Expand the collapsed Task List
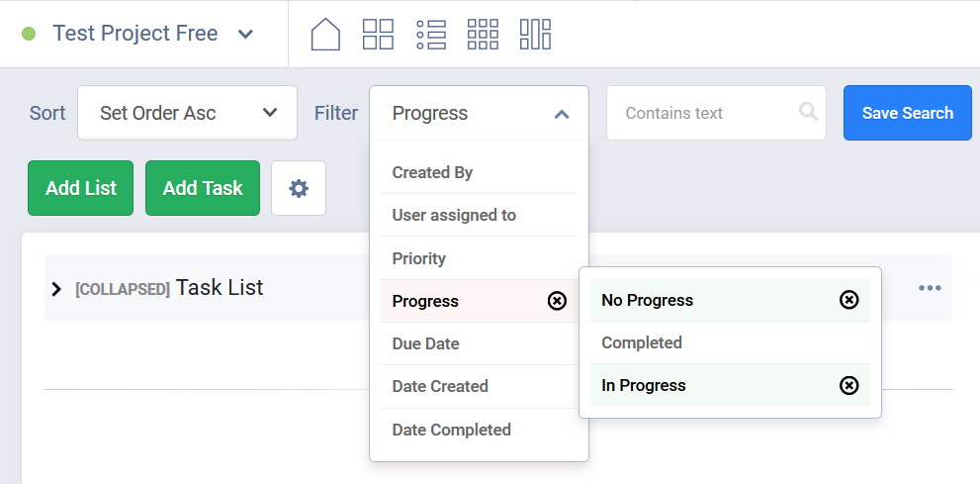This screenshot has width=980, height=484. click(x=56, y=289)
